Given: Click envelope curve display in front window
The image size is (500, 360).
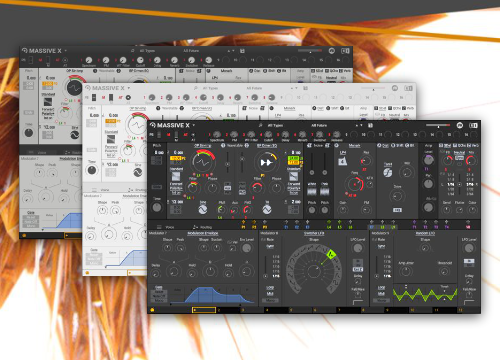Looking at the screenshot, I should (x=212, y=295).
